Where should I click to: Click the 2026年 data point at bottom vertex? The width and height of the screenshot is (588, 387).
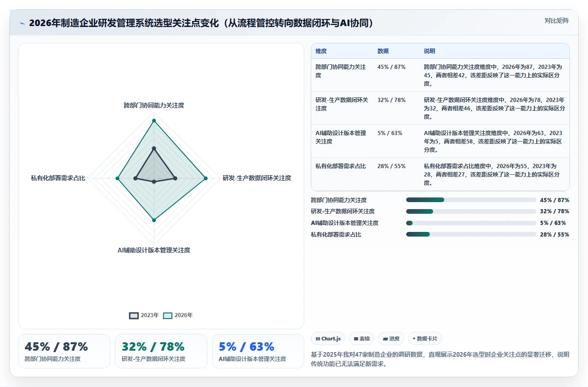pyautogui.click(x=154, y=219)
